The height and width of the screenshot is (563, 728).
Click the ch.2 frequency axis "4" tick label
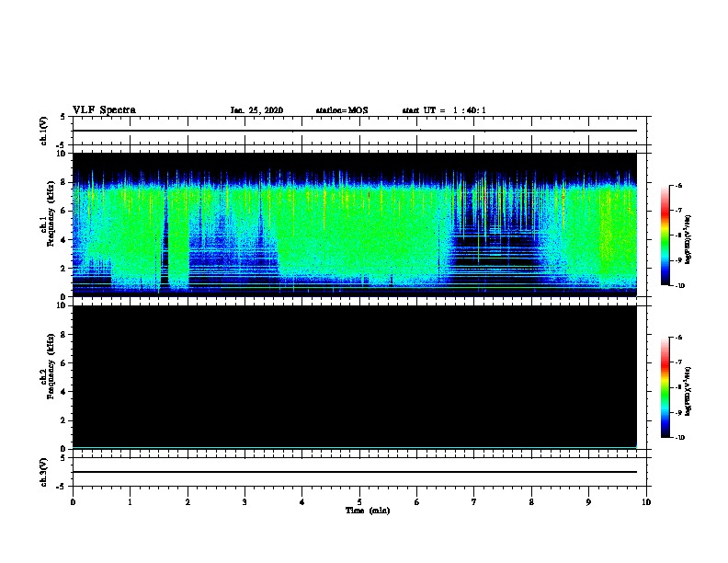point(64,392)
